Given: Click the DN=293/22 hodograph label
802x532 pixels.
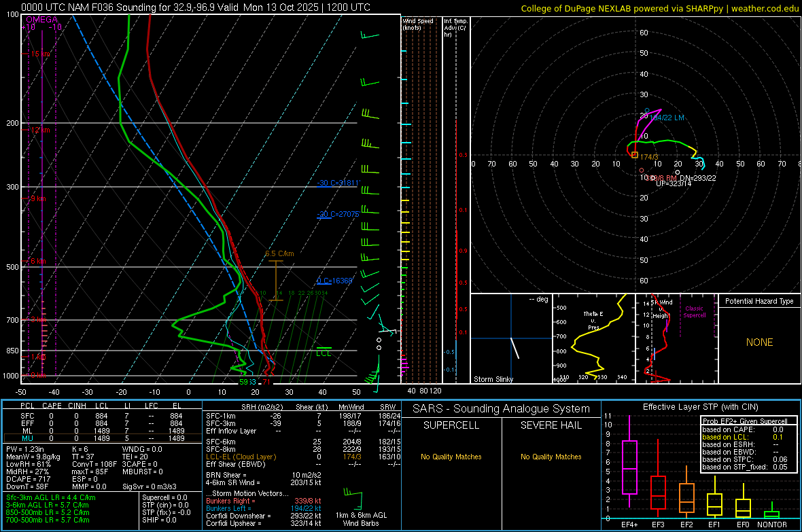Looking at the screenshot, I should [x=697, y=178].
